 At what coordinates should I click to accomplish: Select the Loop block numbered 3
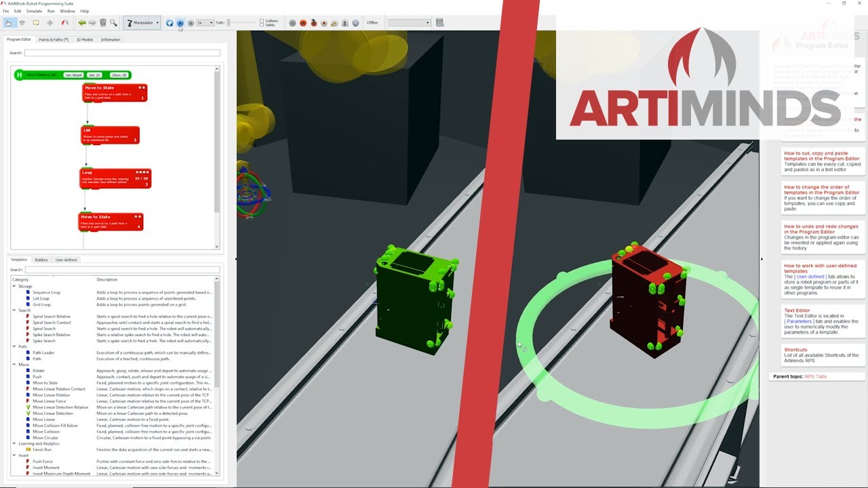tap(115, 178)
